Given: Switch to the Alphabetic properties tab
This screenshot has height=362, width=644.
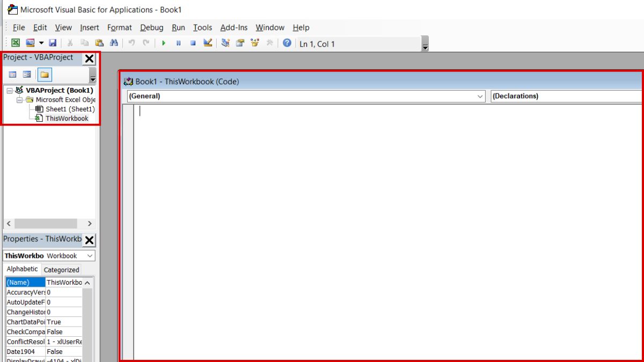Looking at the screenshot, I should 22,269.
